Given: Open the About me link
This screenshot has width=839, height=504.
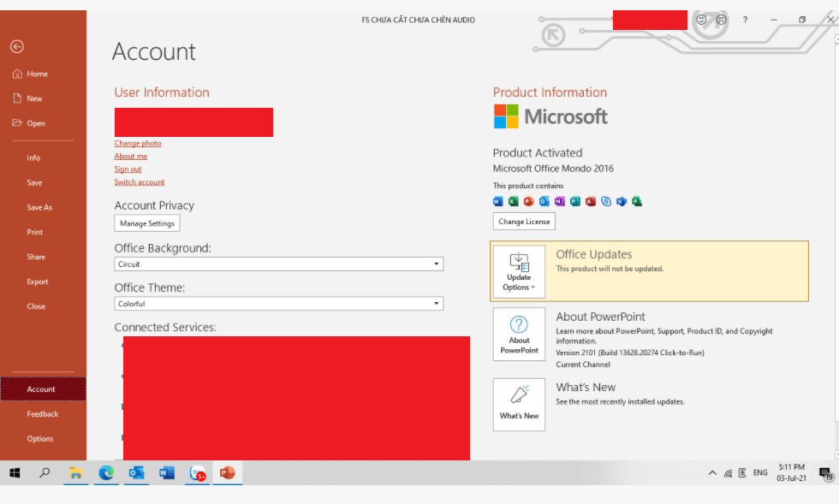Looking at the screenshot, I should 130,156.
